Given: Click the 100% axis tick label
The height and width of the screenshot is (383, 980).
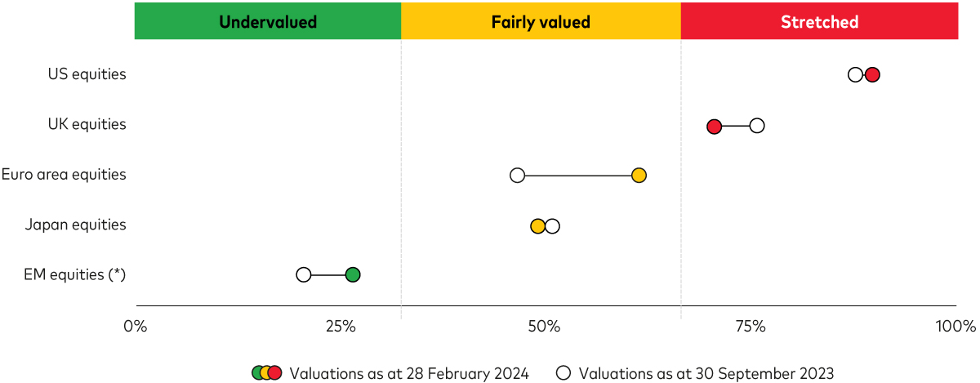Looking at the screenshot, I should coord(955,327).
